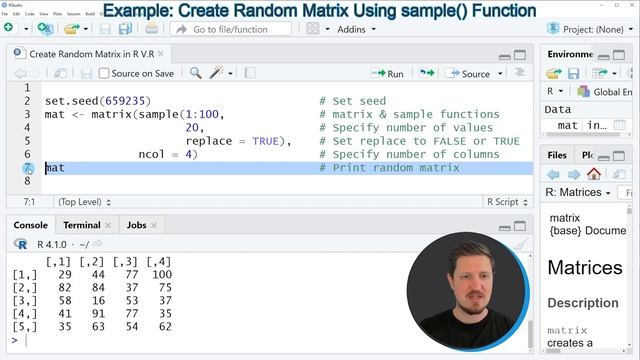Click the Print icon in main toolbar
This screenshot has height=360, width=640.
151,29
